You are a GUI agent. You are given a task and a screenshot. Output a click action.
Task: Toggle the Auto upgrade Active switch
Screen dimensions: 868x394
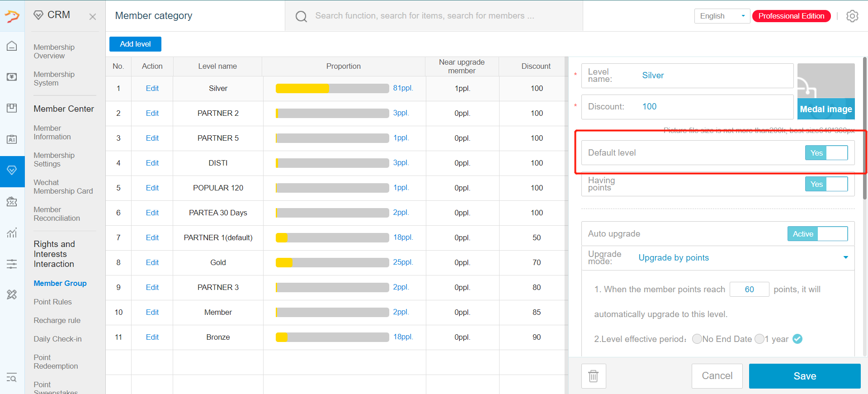[x=817, y=234]
